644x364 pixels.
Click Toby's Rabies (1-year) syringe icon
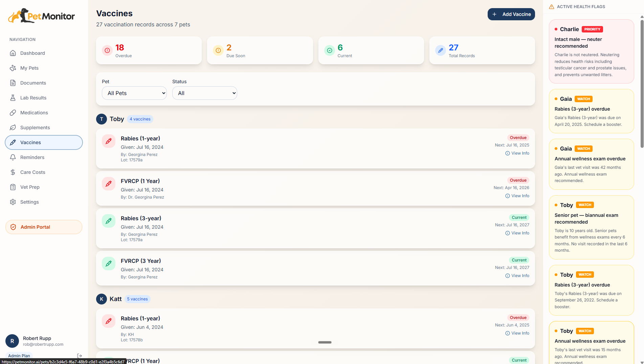[x=109, y=141]
